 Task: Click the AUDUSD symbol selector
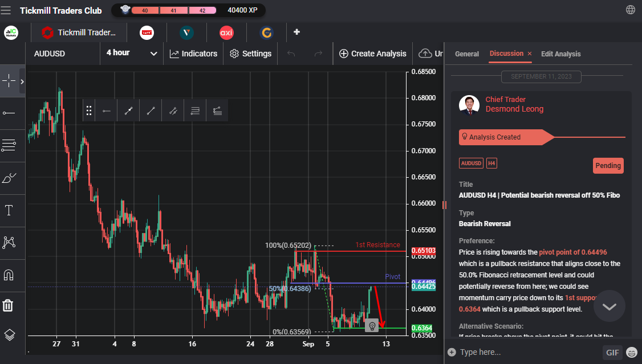pyautogui.click(x=50, y=54)
